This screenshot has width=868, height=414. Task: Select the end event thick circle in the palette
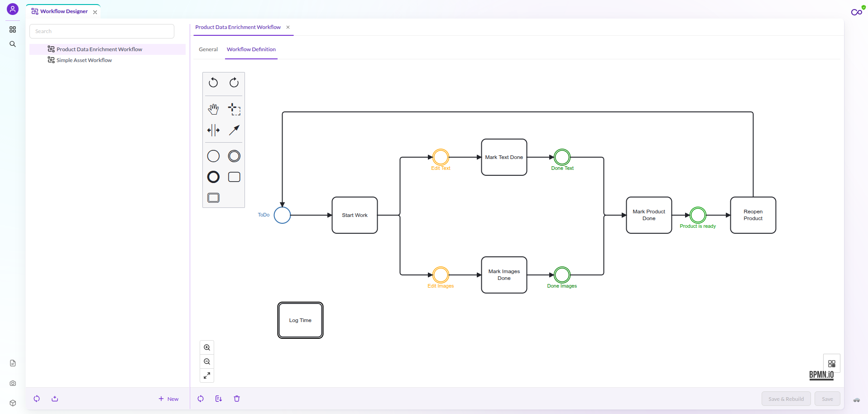(213, 177)
